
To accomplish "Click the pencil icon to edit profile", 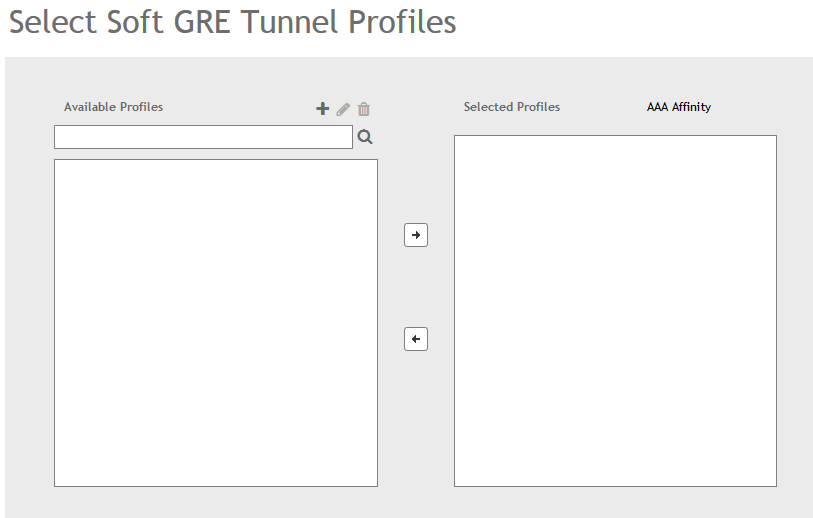I will [x=343, y=109].
